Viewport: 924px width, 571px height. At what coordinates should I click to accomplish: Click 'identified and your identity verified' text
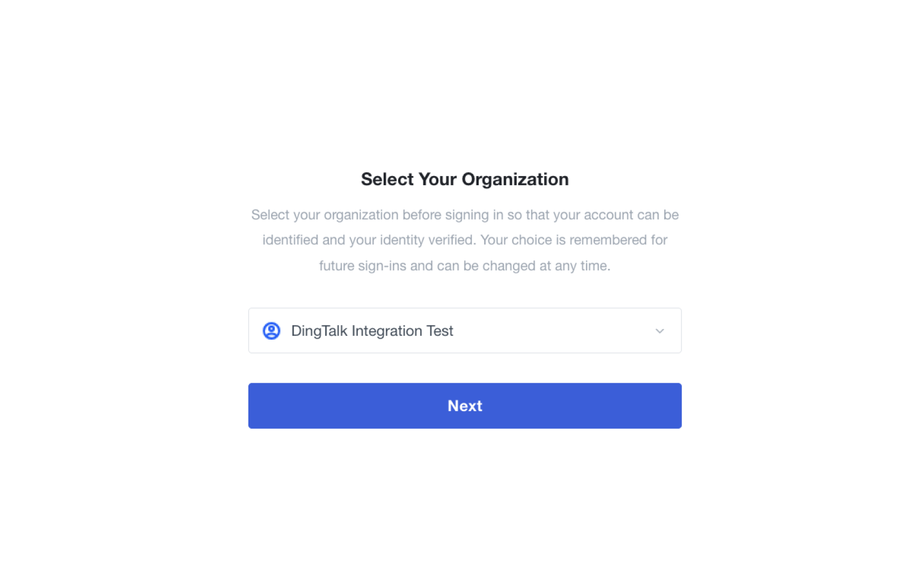(x=369, y=240)
